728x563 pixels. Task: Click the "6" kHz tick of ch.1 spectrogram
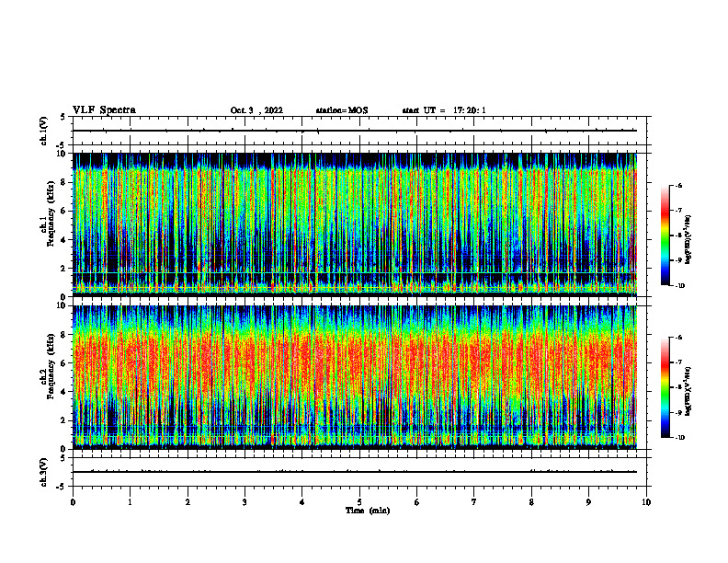64,211
